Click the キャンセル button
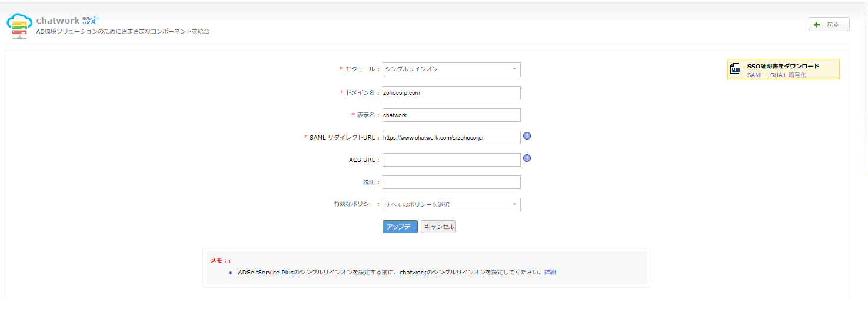 coord(438,227)
